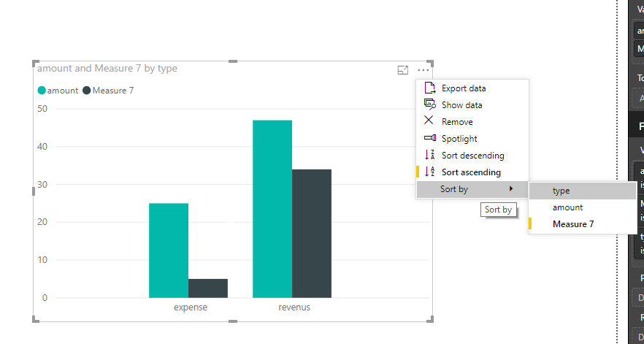Select Remove in the context menu

472,122
